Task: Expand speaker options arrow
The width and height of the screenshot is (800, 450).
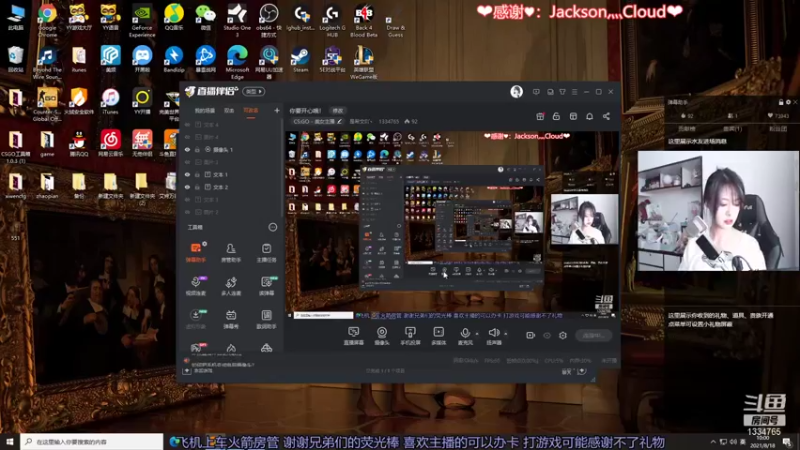Action: coord(506,334)
